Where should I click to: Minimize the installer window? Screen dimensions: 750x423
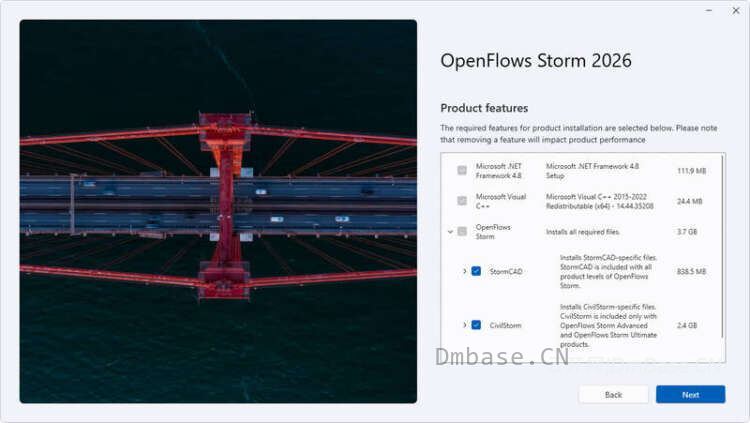pyautogui.click(x=709, y=10)
